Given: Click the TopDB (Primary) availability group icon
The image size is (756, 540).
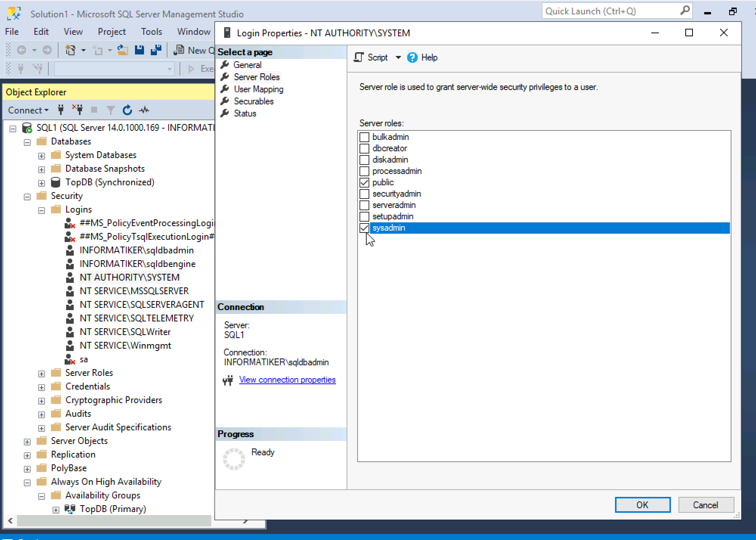Looking at the screenshot, I should pos(70,509).
